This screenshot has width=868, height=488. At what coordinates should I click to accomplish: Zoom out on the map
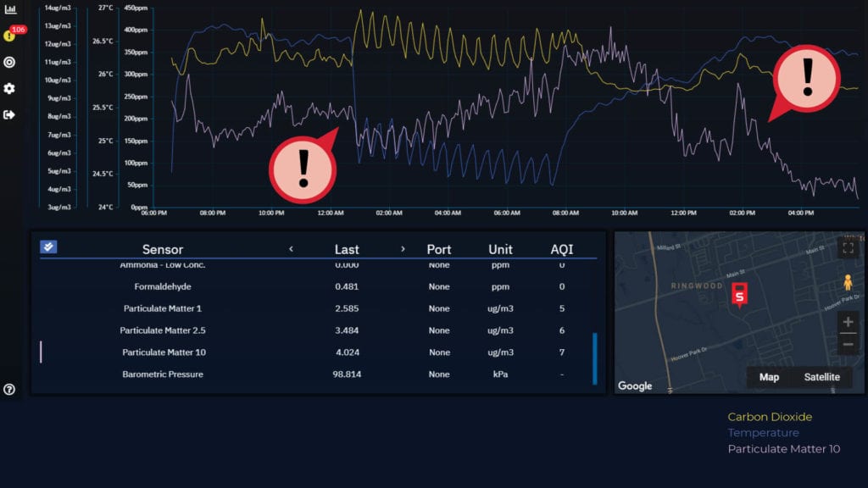[848, 344]
